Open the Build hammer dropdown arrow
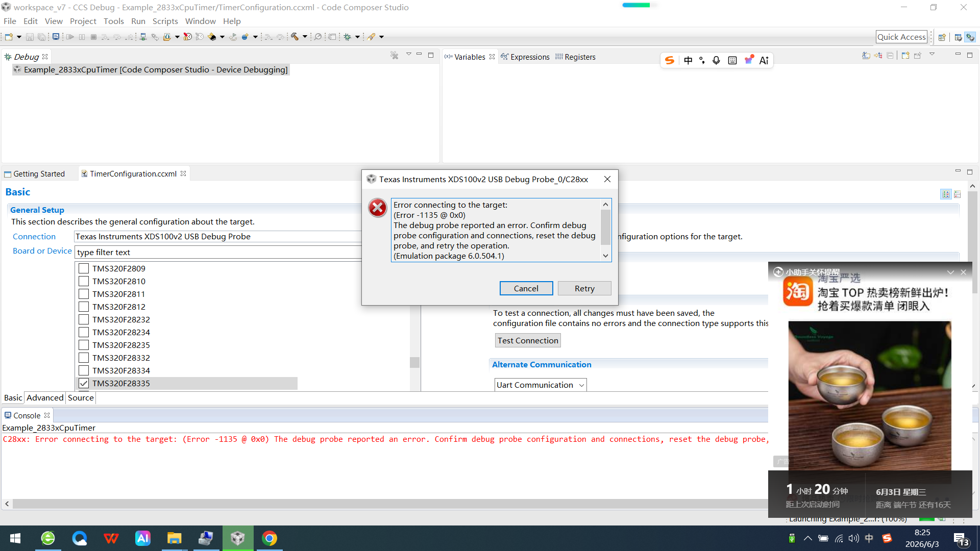 [305, 37]
